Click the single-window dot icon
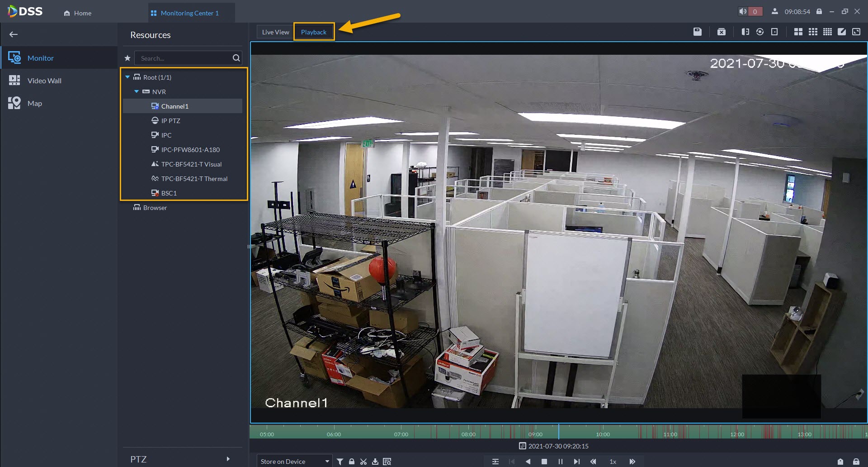This screenshot has width=868, height=467. [774, 32]
